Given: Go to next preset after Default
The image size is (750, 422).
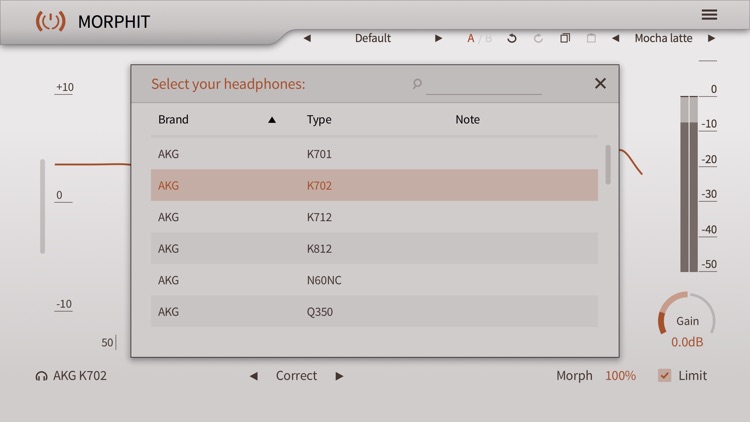Looking at the screenshot, I should [x=438, y=38].
